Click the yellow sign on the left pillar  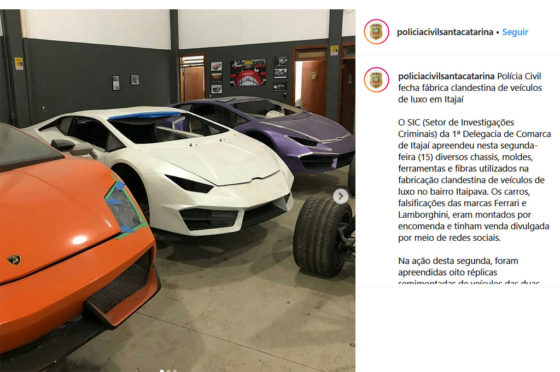tap(19, 64)
